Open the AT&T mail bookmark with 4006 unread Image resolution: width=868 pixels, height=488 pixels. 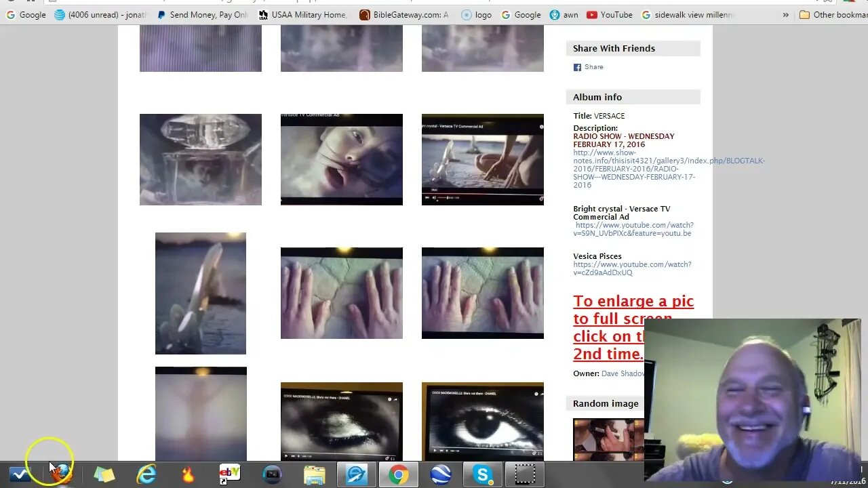(x=99, y=15)
